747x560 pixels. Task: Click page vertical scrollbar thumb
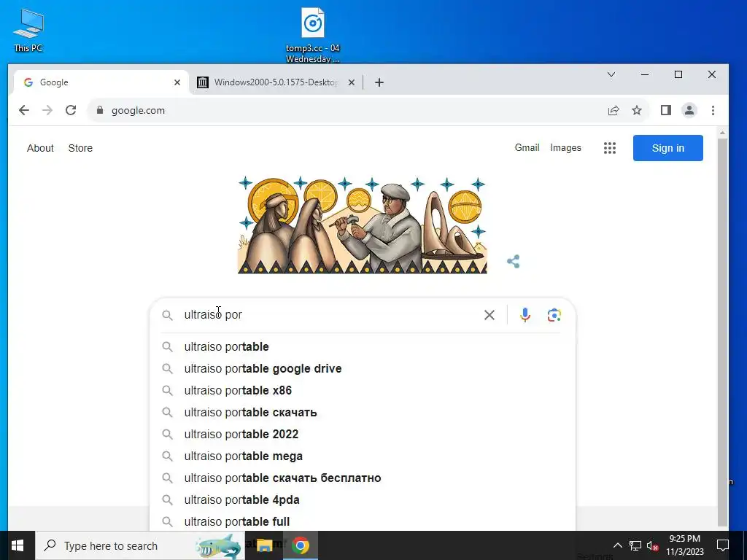(x=723, y=331)
